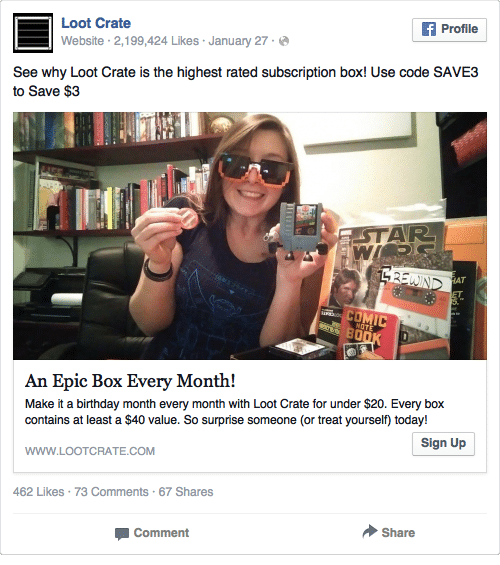This screenshot has width=500, height=565.
Task: Click the Comment action text
Action: 161,533
